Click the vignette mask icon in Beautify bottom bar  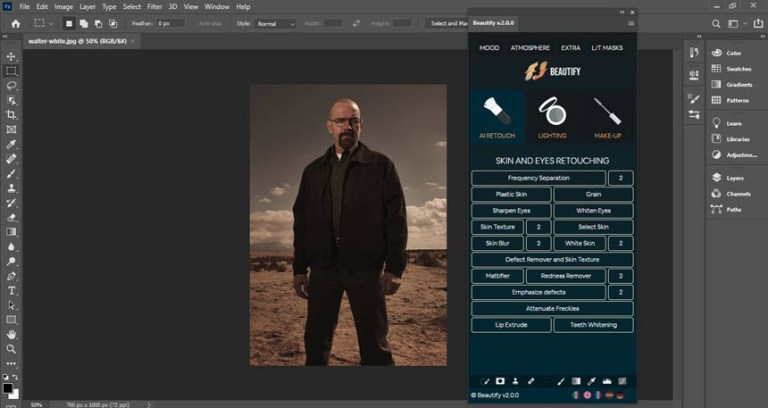click(x=500, y=381)
